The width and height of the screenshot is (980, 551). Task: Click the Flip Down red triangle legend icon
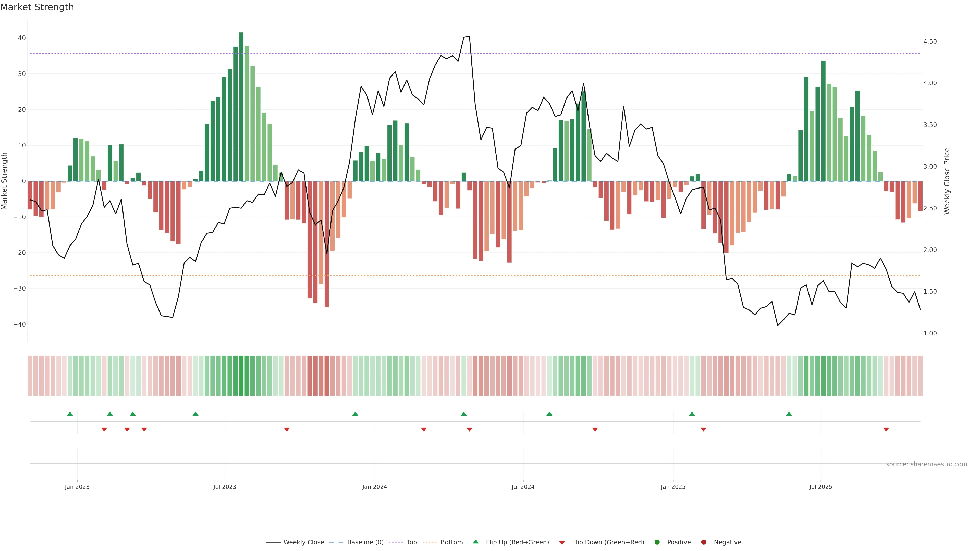562,543
